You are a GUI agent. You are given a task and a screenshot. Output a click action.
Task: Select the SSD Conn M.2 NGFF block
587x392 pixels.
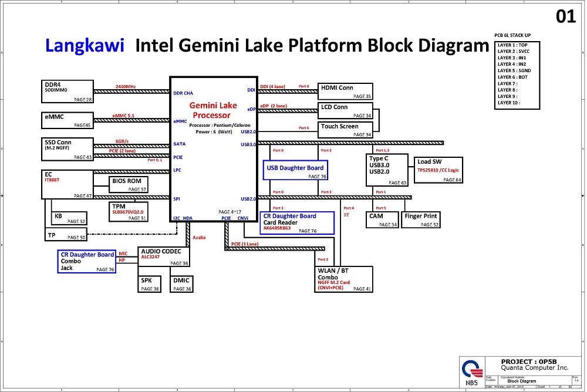68,149
